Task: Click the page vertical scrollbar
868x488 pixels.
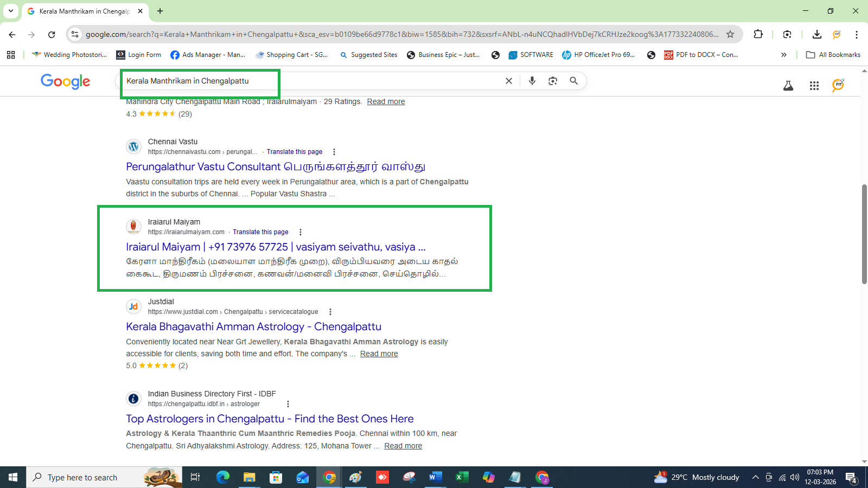Action: point(864,233)
